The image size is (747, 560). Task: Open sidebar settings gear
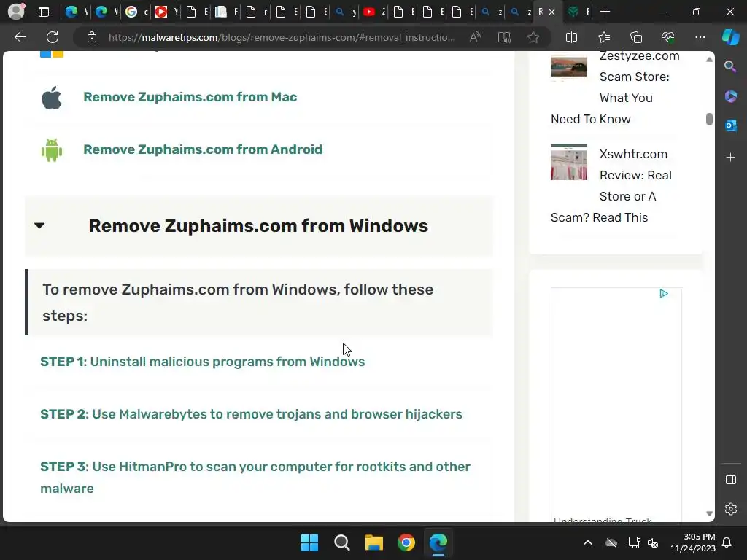coord(730,509)
